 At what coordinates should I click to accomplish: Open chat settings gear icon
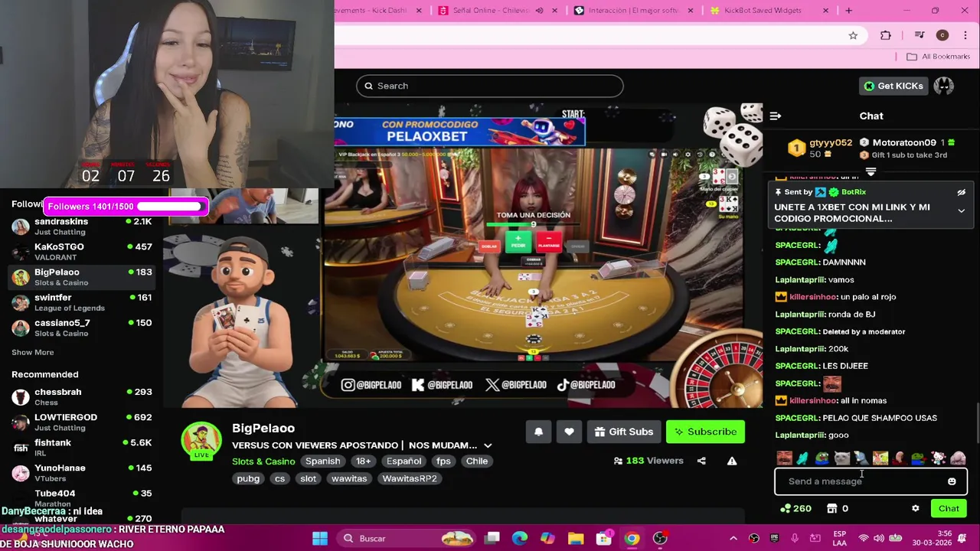915,508
